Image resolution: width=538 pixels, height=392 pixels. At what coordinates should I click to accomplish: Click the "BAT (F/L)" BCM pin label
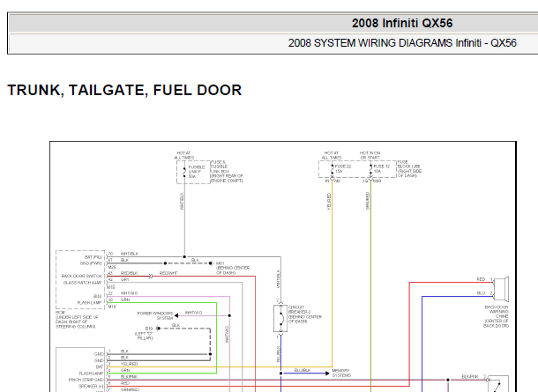point(93,257)
